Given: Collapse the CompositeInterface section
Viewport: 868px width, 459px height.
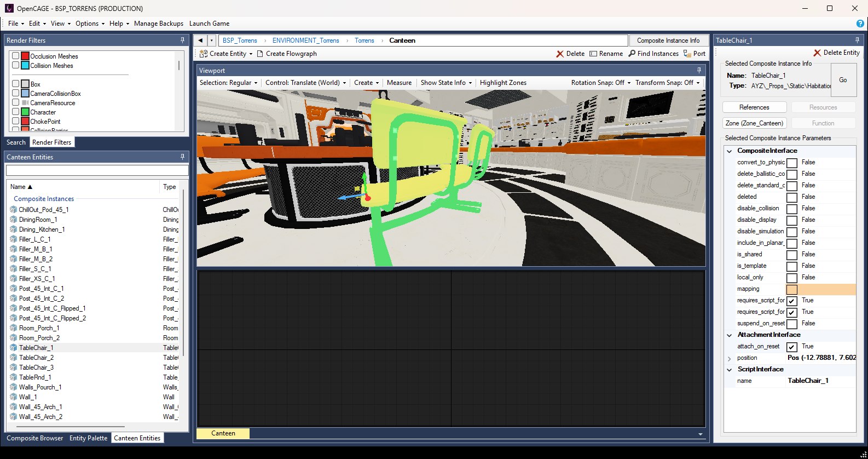Looking at the screenshot, I should pos(729,151).
